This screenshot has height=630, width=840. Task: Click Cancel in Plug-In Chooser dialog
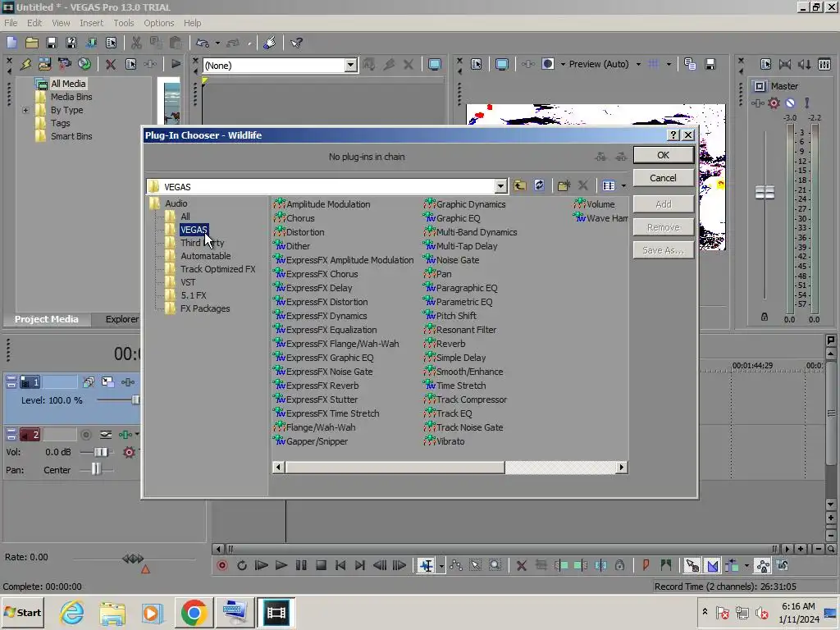coord(663,178)
